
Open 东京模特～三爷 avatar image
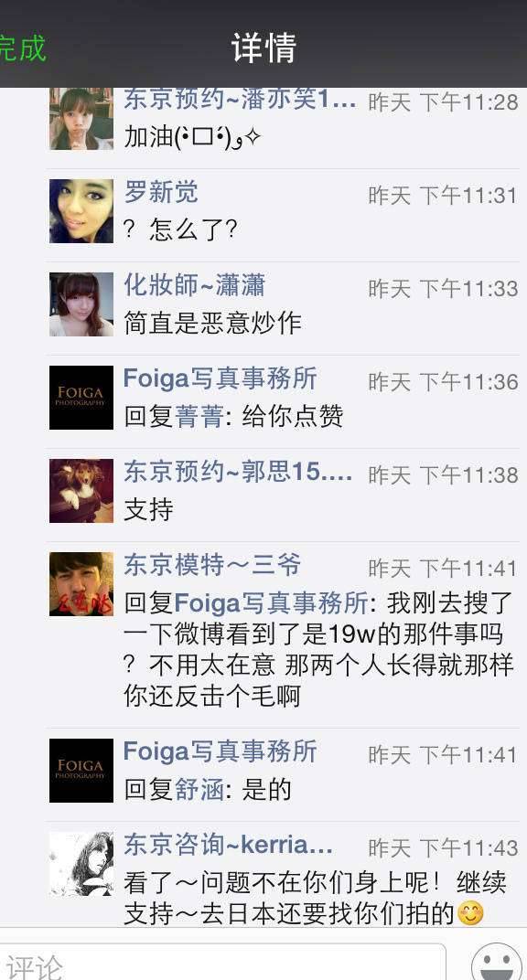click(81, 584)
